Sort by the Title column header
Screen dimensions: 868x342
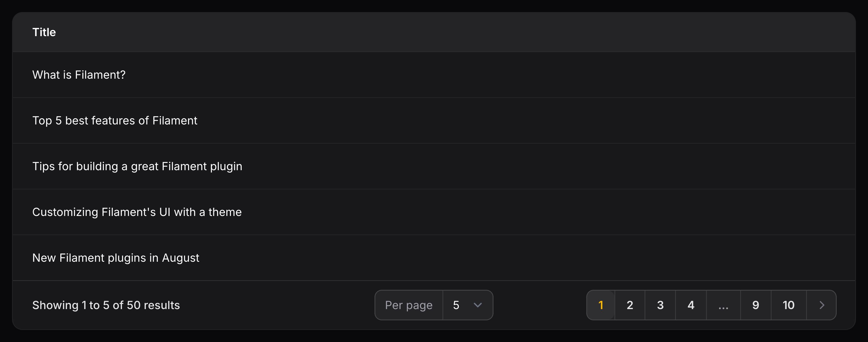click(x=44, y=32)
